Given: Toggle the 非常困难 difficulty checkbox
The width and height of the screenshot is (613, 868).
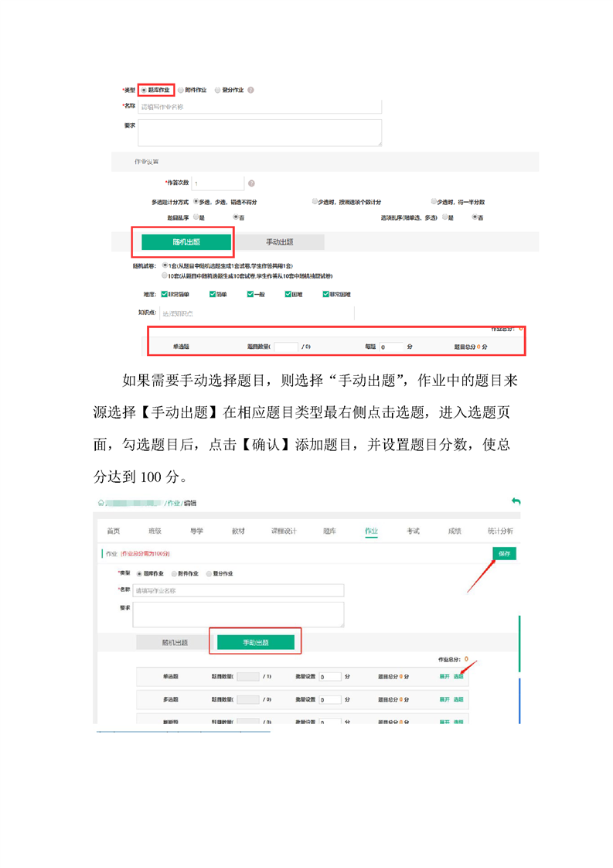Looking at the screenshot, I should click(326, 294).
